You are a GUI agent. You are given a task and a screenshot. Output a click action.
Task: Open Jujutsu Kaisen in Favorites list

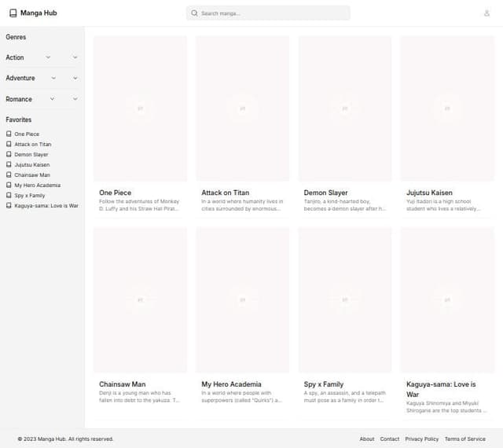point(32,165)
